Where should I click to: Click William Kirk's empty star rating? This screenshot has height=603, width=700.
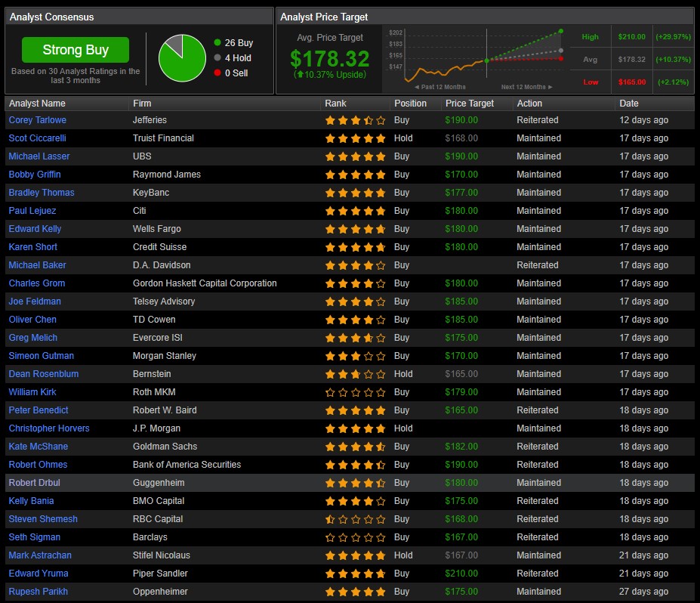[356, 392]
